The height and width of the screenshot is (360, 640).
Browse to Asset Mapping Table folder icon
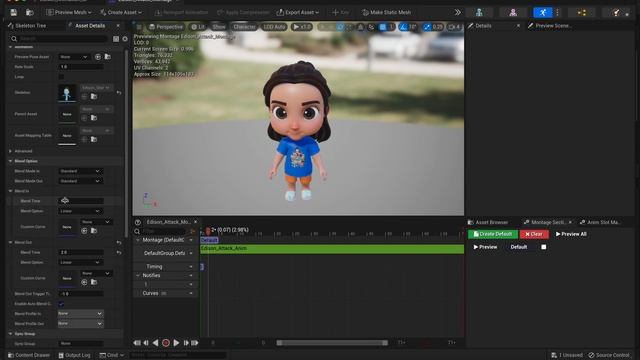94,139
